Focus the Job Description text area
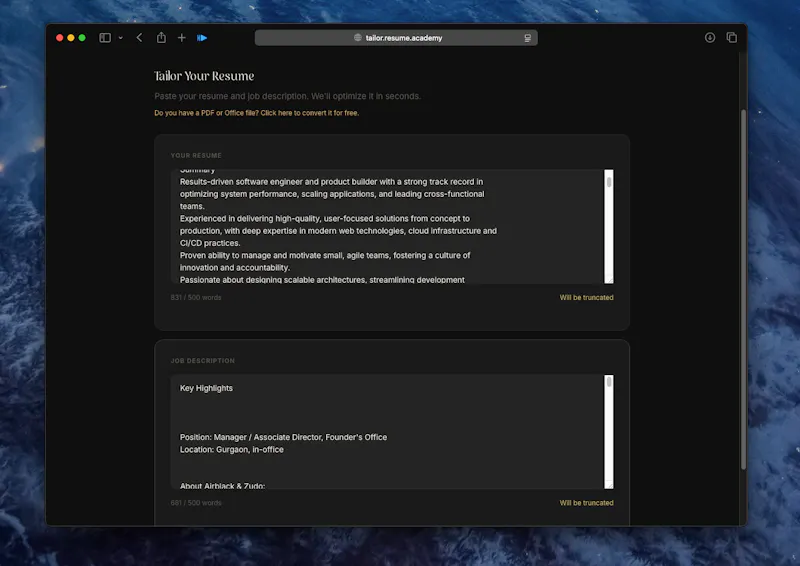The height and width of the screenshot is (566, 800). (387, 432)
